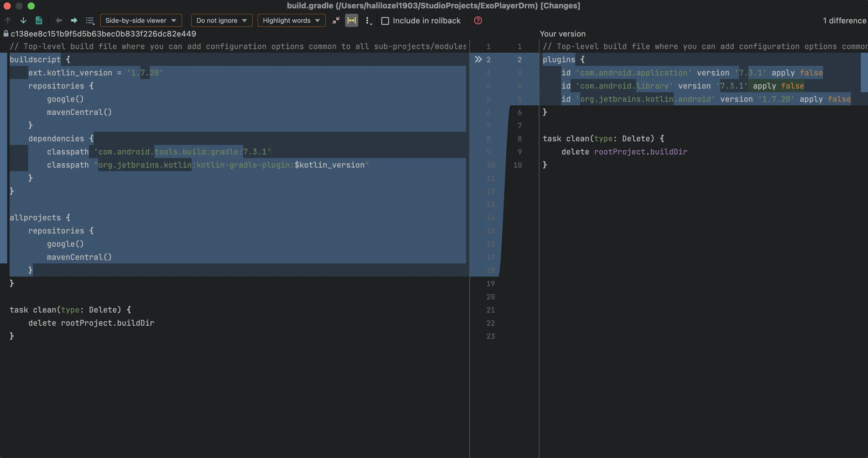Open the help question mark icon
The height and width of the screenshot is (458, 868).
[478, 21]
